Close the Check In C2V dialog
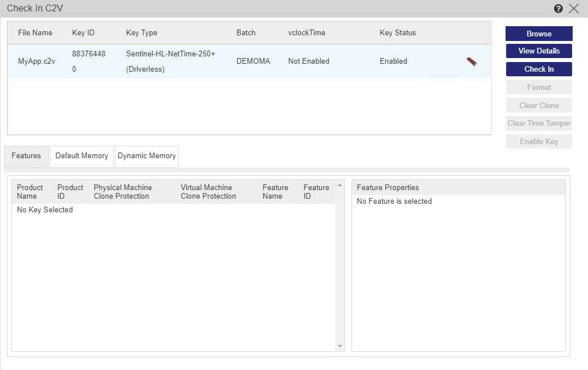The height and width of the screenshot is (370, 588). click(574, 8)
